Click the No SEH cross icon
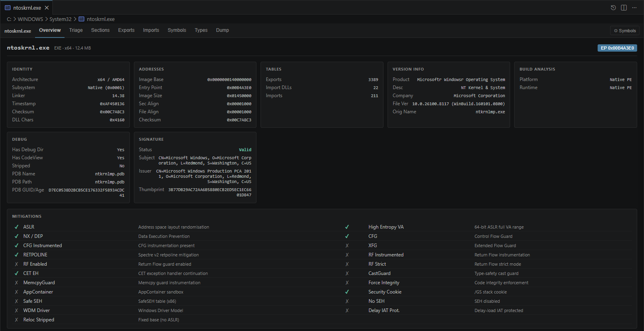This screenshot has width=644, height=331. click(347, 301)
